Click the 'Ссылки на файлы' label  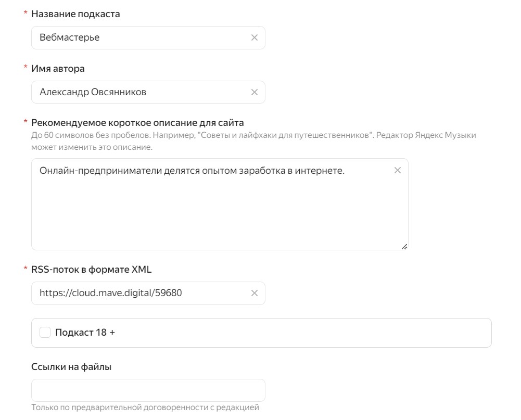click(x=71, y=367)
